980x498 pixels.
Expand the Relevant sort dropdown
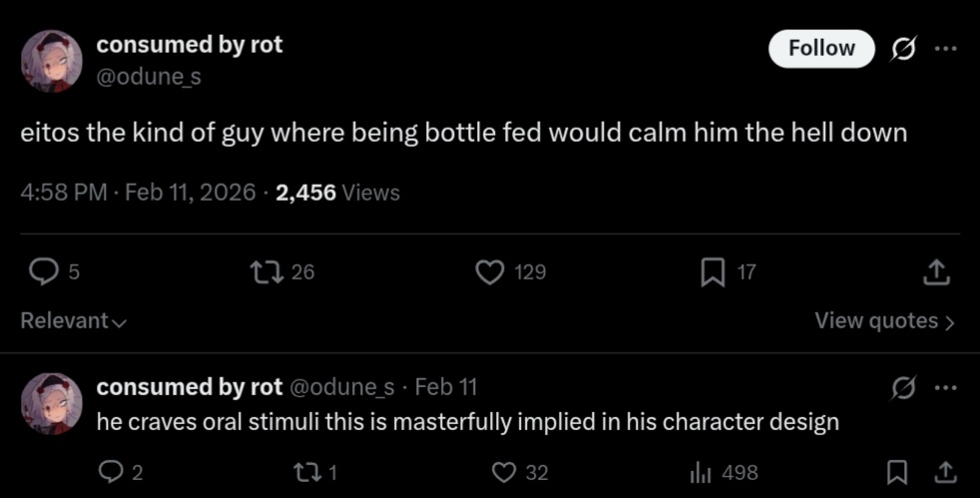pos(74,321)
